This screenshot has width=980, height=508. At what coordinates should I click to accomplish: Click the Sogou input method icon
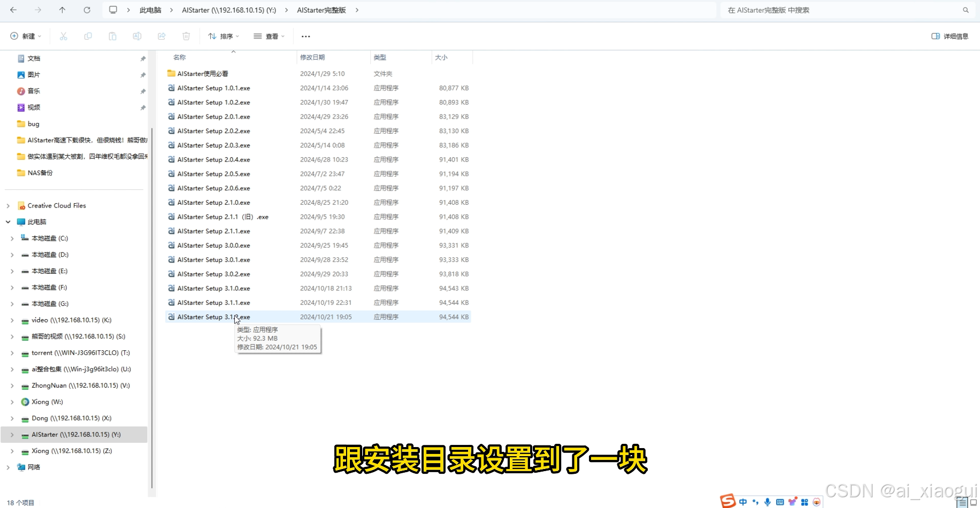pos(728,501)
